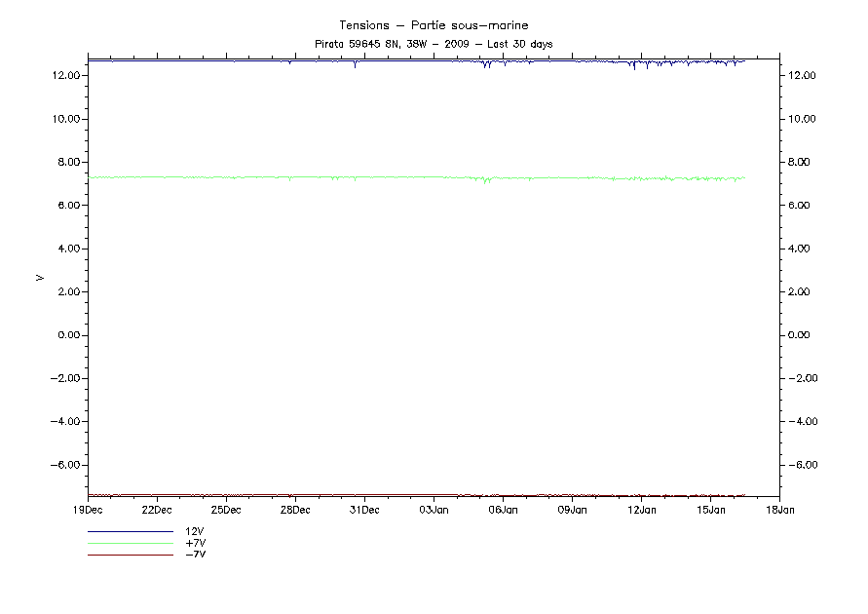Click the -7V legend line sample
Viewport: 868px width, 614px height.
[130, 555]
